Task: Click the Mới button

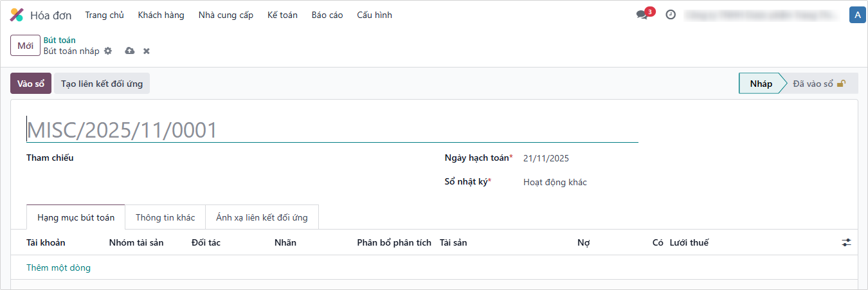Action: pos(26,46)
